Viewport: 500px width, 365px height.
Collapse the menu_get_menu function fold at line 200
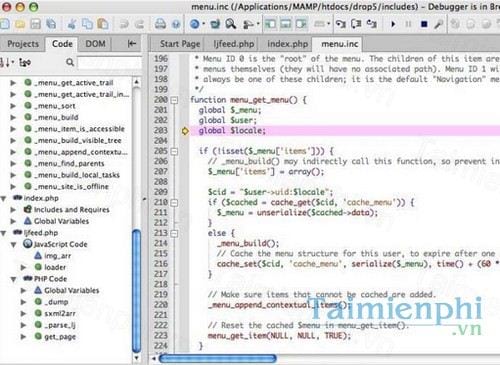pyautogui.click(x=174, y=100)
